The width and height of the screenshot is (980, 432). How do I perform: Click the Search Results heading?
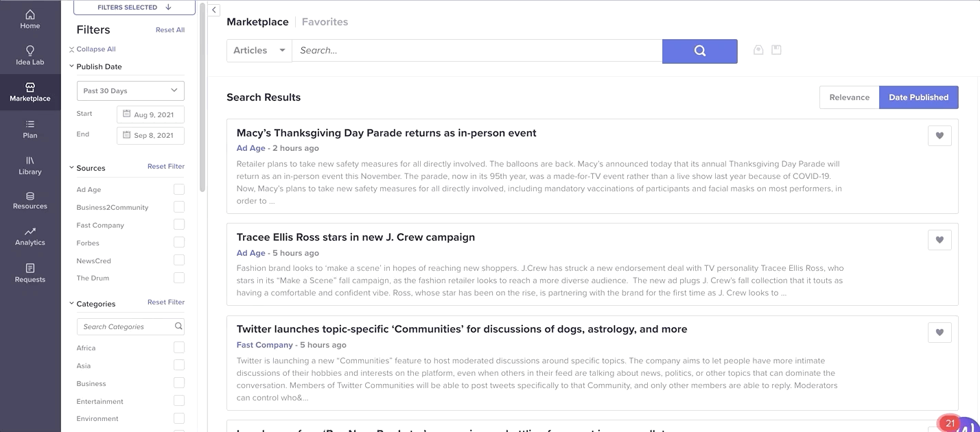pyautogui.click(x=264, y=97)
